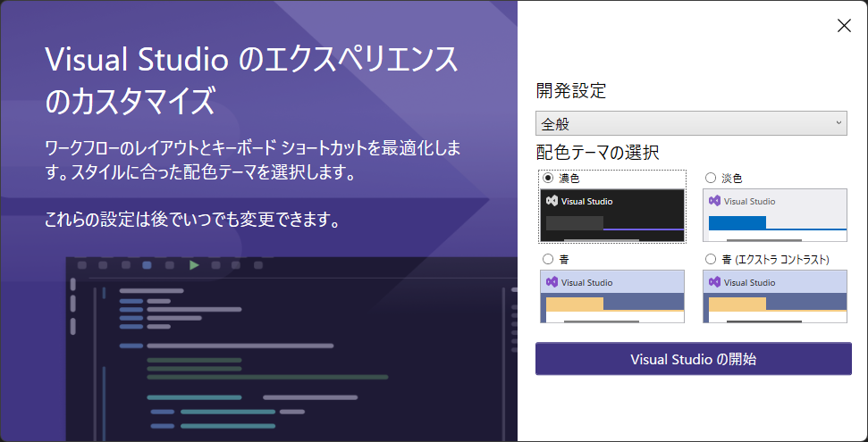Click the orange block in 青 theme preview
The image size is (868, 442).
(574, 304)
